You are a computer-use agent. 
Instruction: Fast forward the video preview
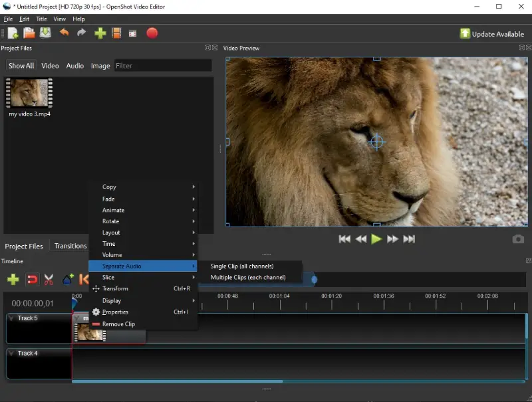392,239
